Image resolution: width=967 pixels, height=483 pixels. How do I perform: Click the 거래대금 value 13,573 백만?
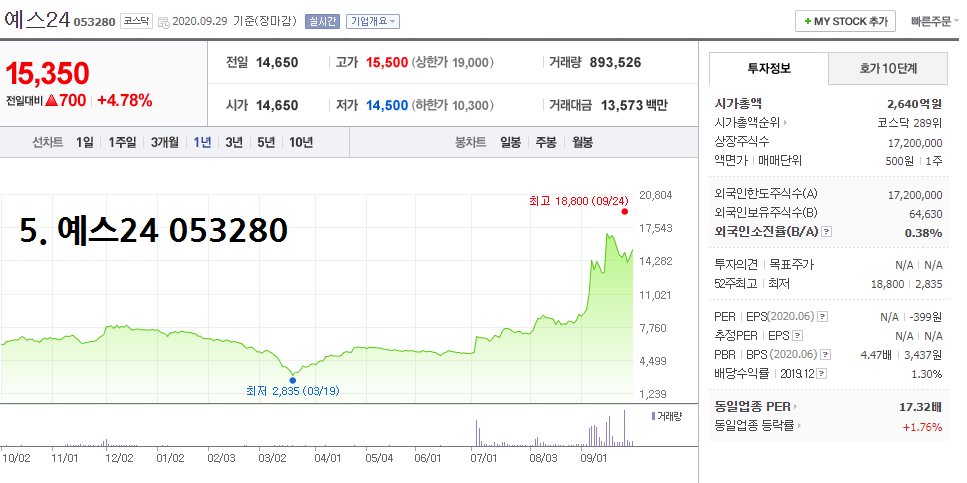tap(635, 105)
